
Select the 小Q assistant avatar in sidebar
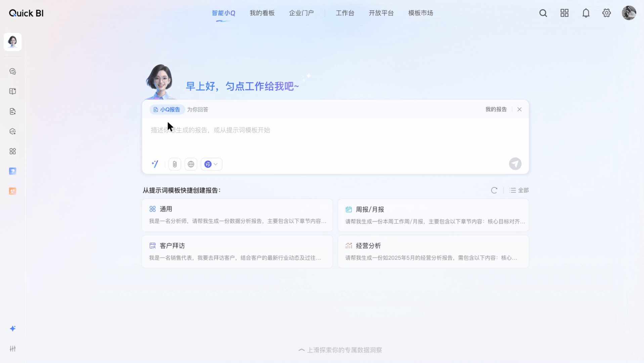(x=13, y=42)
